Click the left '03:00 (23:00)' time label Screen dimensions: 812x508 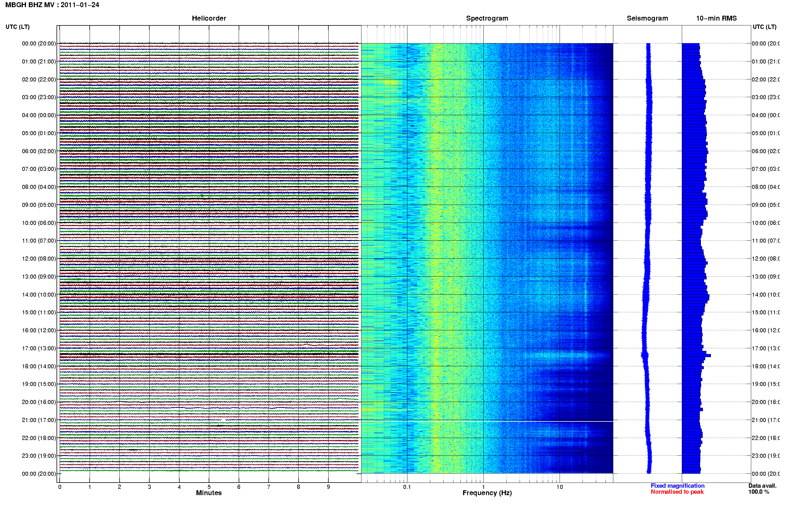tap(39, 97)
